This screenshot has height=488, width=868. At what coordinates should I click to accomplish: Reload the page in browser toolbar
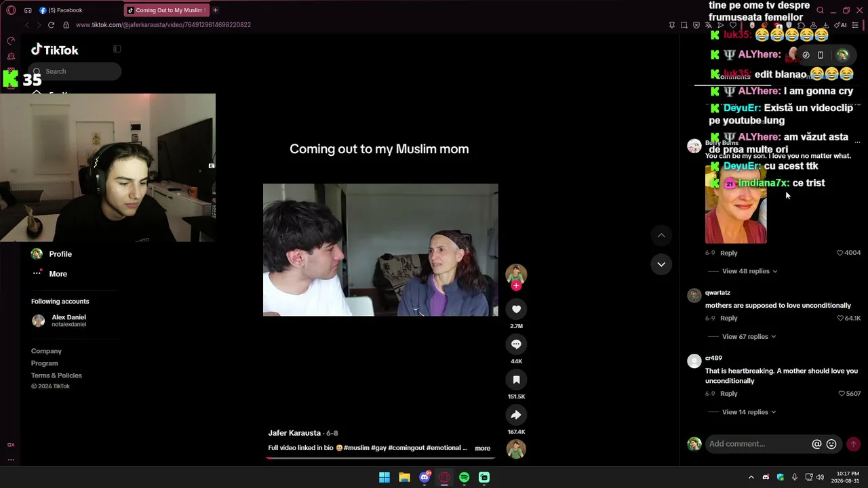[51, 25]
